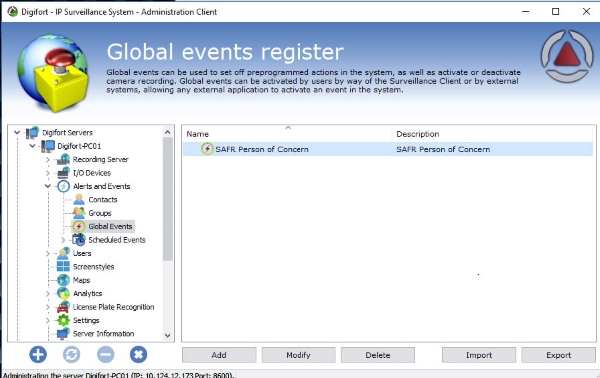Click the blue X disconnect icon

click(x=139, y=354)
